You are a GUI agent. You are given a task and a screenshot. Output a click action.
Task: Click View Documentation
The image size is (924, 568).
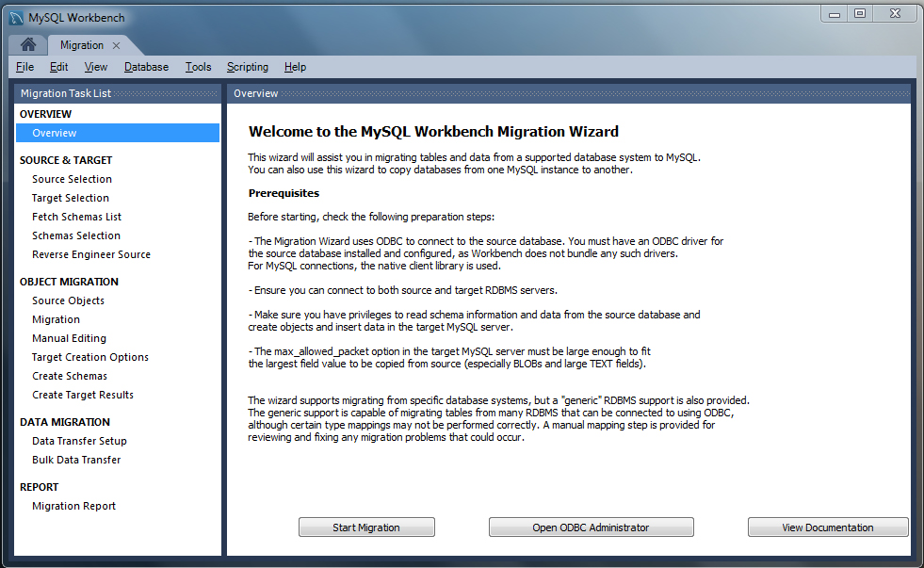827,527
